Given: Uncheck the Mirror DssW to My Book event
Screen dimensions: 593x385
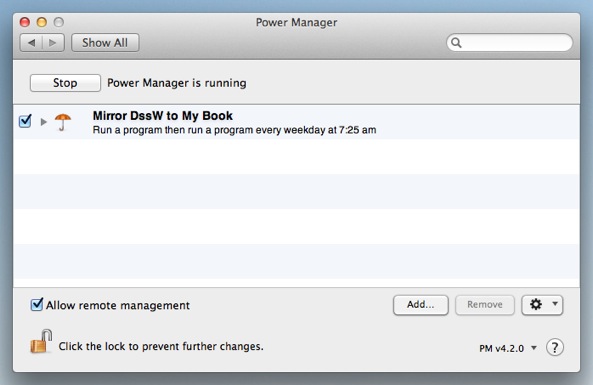Looking at the screenshot, I should click(25, 121).
